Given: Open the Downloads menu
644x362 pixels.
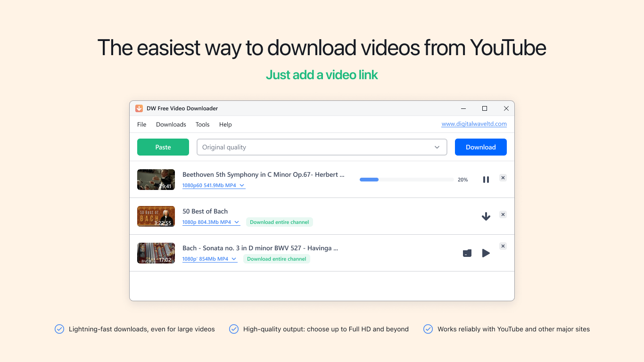Looking at the screenshot, I should tap(171, 124).
